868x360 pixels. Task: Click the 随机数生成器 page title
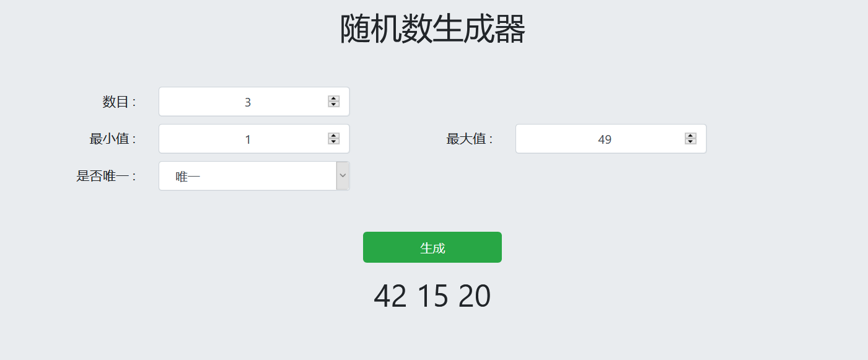[x=432, y=29]
